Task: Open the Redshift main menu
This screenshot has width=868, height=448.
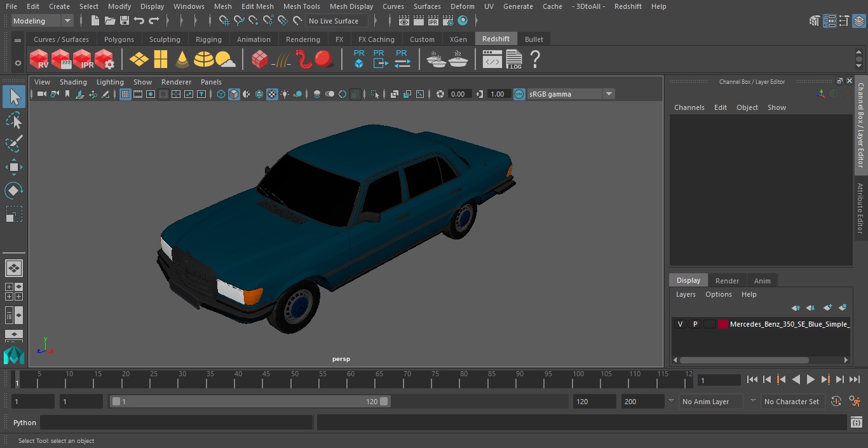Action: pyautogui.click(x=628, y=6)
